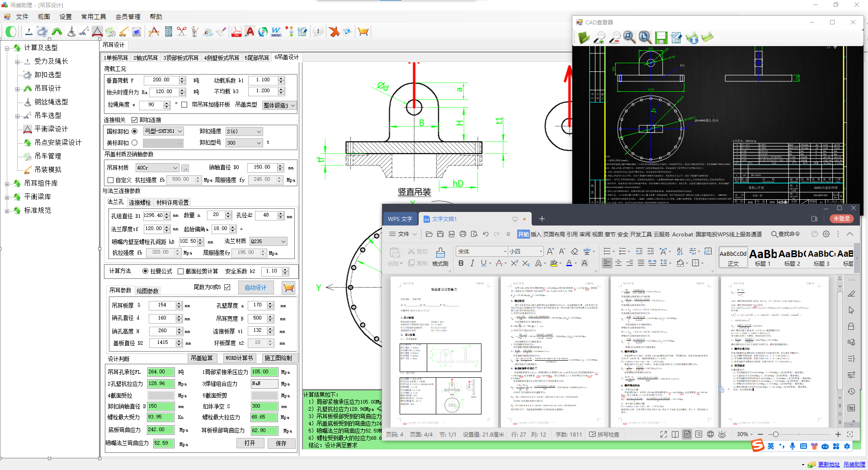Click the 吊耳验算 button

pos(202,358)
